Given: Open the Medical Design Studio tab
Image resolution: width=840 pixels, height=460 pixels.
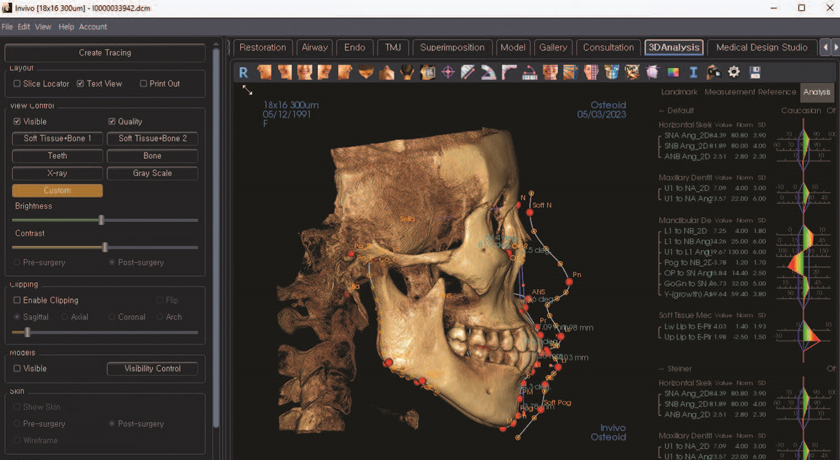Looking at the screenshot, I should coord(762,48).
